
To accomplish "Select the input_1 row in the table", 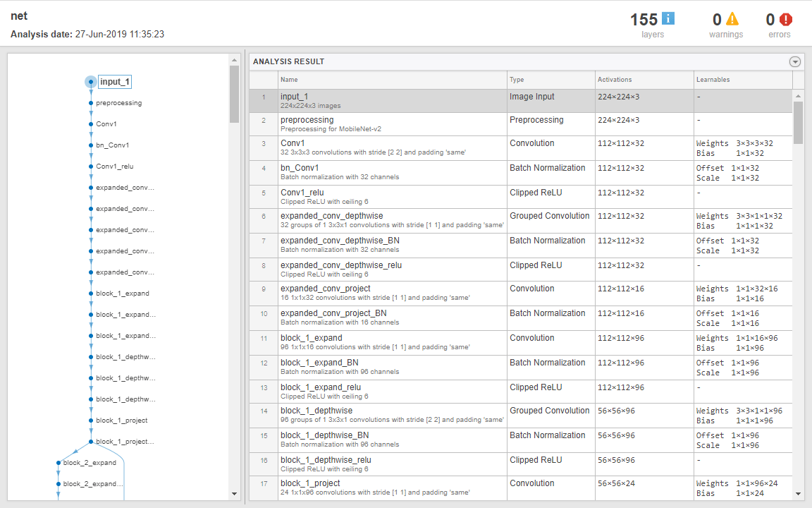I will [521, 101].
